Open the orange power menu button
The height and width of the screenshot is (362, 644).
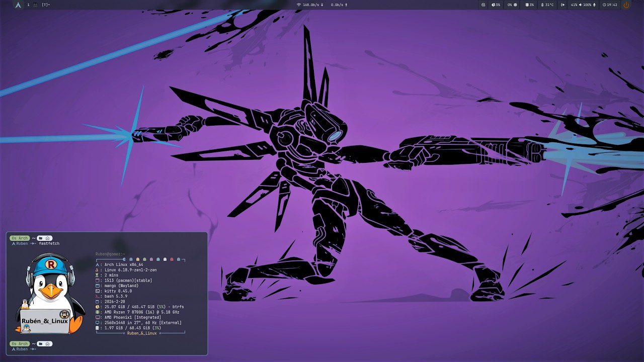pos(626,5)
